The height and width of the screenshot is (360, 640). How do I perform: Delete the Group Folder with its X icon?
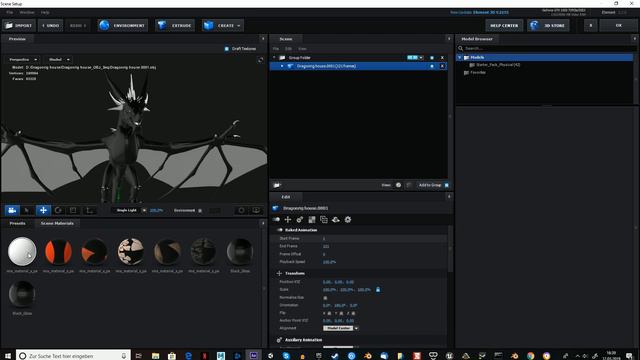pyautogui.click(x=442, y=58)
